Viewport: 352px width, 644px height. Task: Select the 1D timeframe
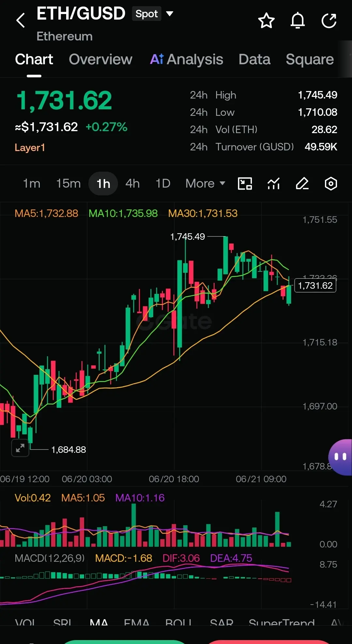tap(163, 184)
